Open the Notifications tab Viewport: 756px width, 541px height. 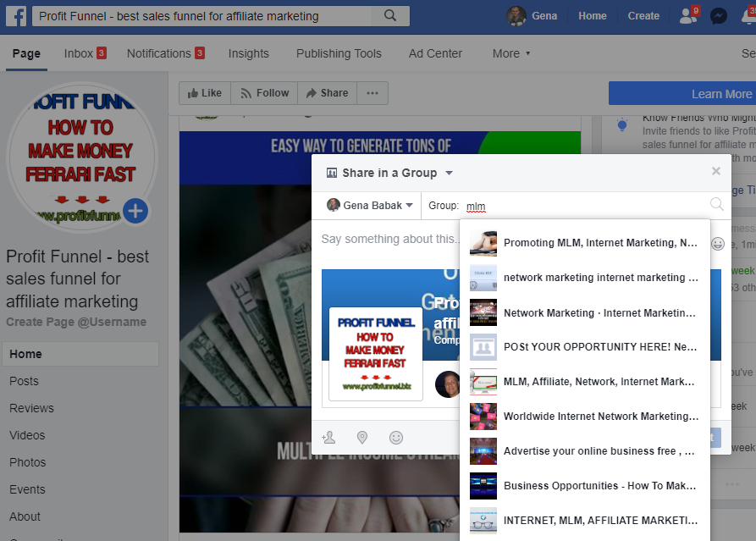pos(166,53)
